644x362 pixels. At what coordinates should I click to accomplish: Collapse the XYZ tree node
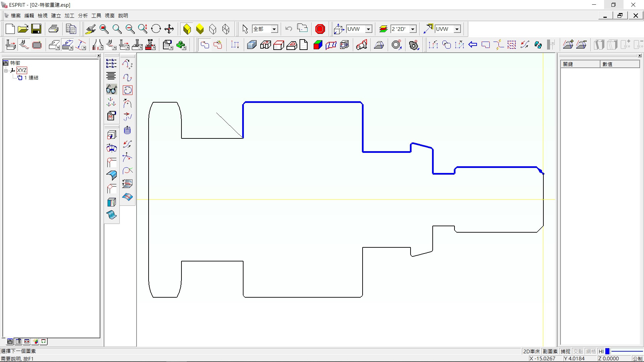(x=6, y=70)
